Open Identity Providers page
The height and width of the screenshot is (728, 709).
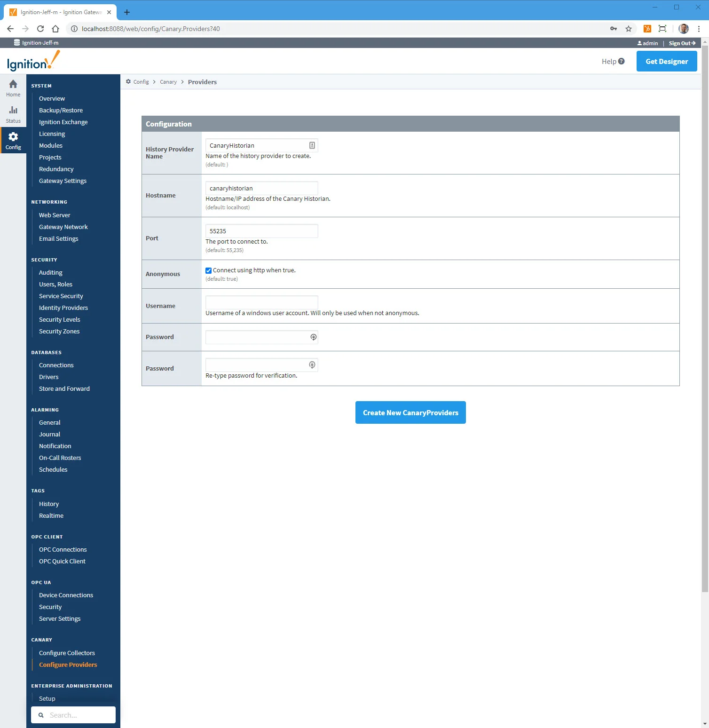[63, 308]
